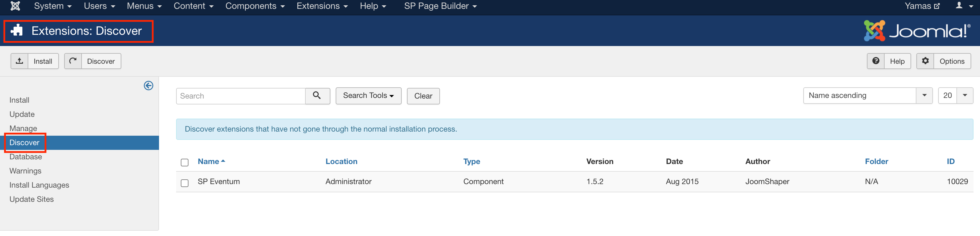Go to Install in the sidebar
Image resolution: width=980 pixels, height=236 pixels.
coord(19,100)
